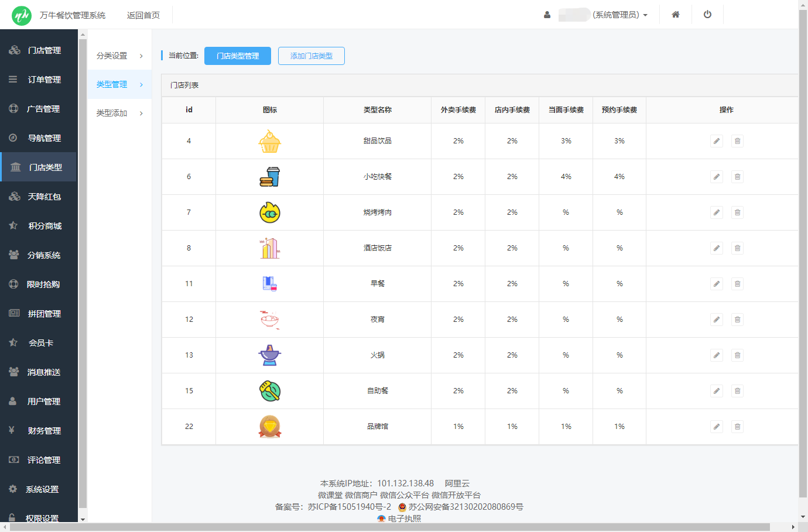
Task: Open 订单管理 in the sidebar
Action: [44, 80]
